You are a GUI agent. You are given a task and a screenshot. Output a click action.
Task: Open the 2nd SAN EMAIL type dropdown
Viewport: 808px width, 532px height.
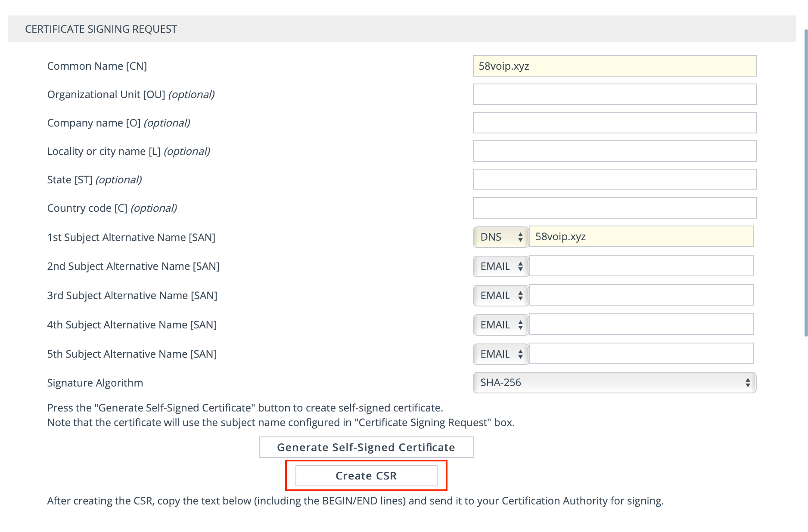pos(500,266)
